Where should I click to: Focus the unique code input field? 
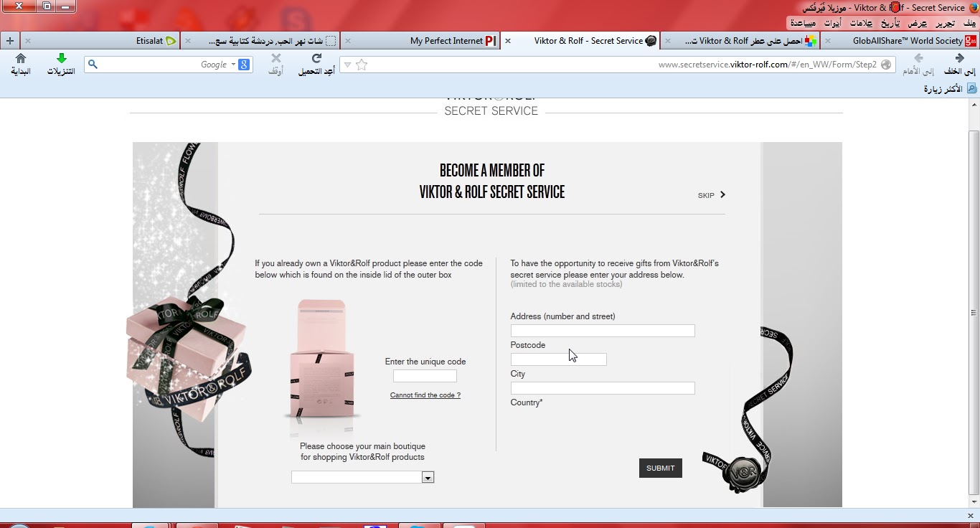pos(425,376)
